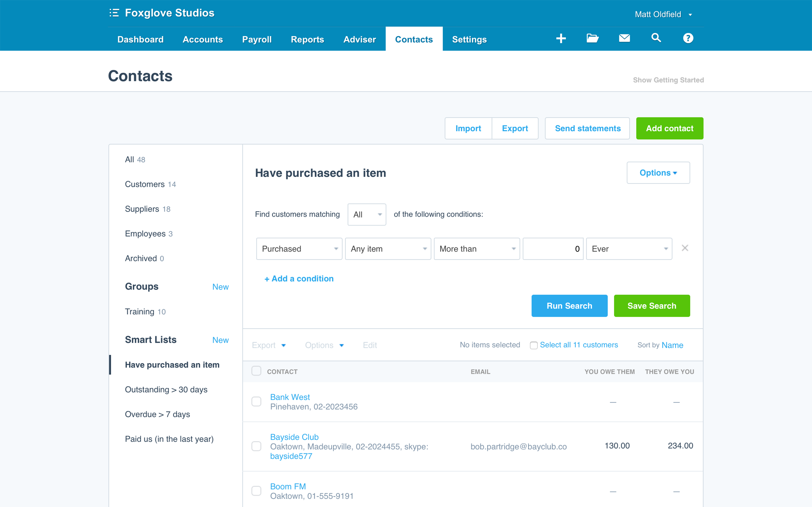812x507 pixels.
Task: Sort the contact list by Name
Action: pyautogui.click(x=672, y=345)
